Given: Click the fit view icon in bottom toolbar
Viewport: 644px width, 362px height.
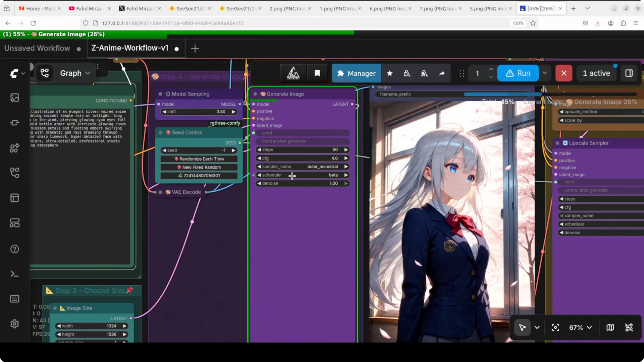Looking at the screenshot, I should tap(555, 327).
